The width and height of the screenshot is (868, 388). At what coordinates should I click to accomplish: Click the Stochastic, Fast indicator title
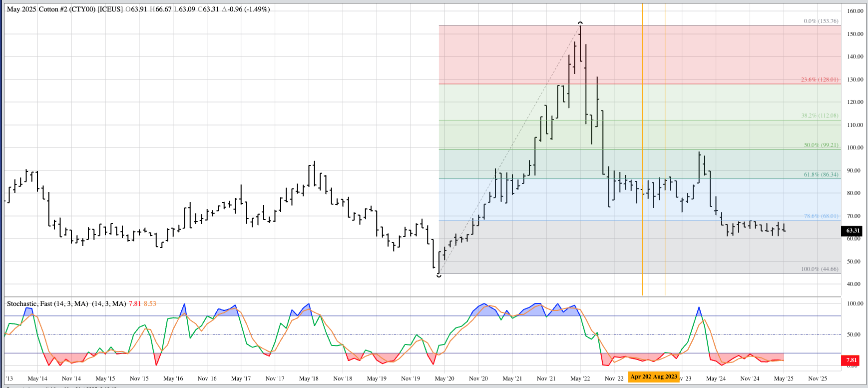click(47, 303)
